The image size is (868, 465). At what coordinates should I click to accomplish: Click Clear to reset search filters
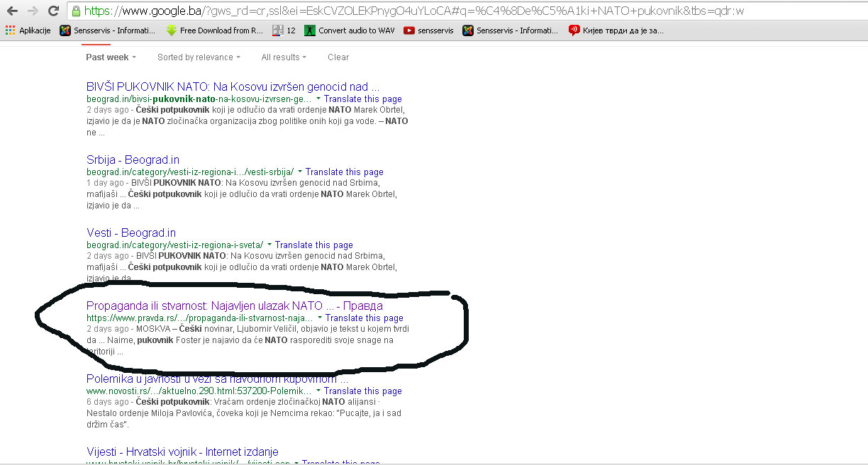click(338, 57)
